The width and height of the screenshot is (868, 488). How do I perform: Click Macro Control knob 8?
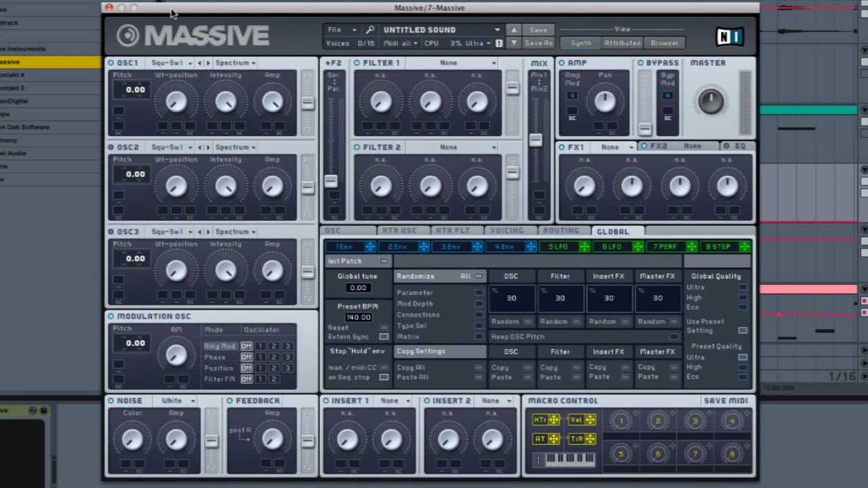(x=732, y=454)
